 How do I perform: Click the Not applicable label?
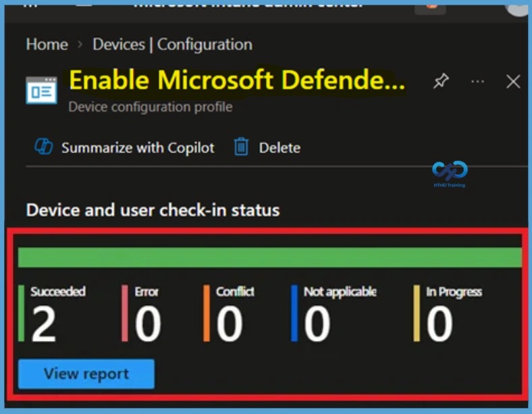(x=340, y=292)
